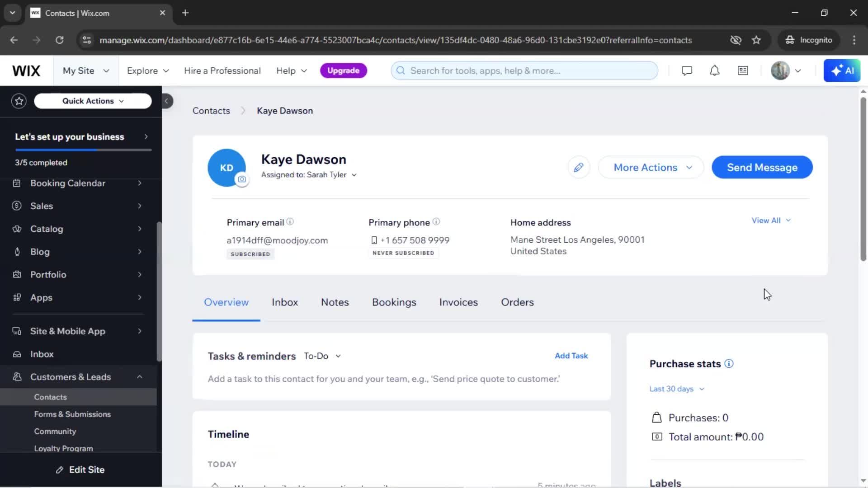Launch the AI assistant button
The image size is (868, 488).
point(842,71)
